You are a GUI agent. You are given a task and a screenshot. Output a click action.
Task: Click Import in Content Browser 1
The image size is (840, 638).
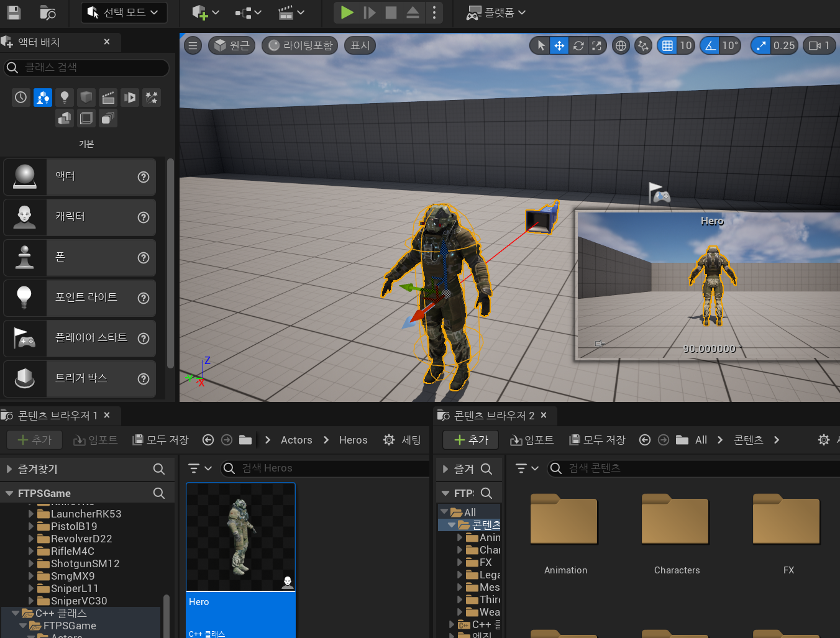pos(96,440)
